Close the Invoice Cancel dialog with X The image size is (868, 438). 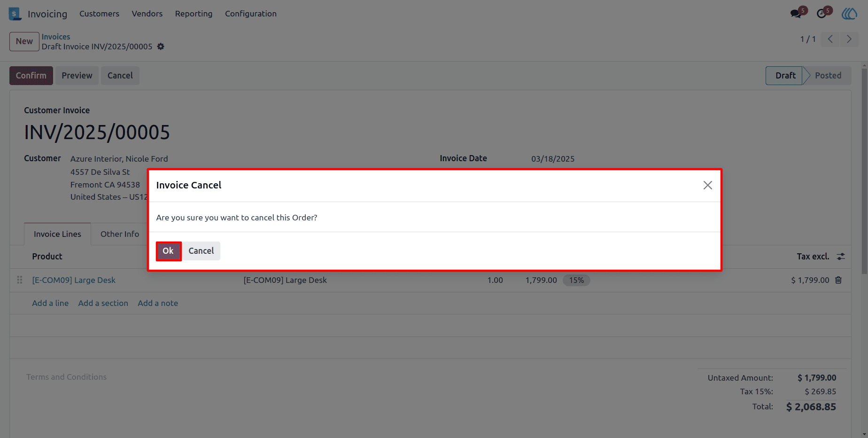pyautogui.click(x=707, y=185)
